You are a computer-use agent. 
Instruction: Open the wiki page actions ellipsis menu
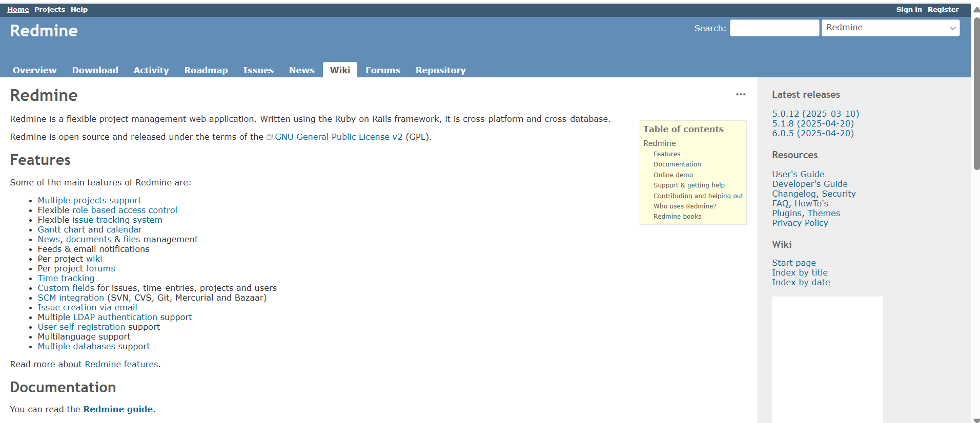(x=741, y=95)
